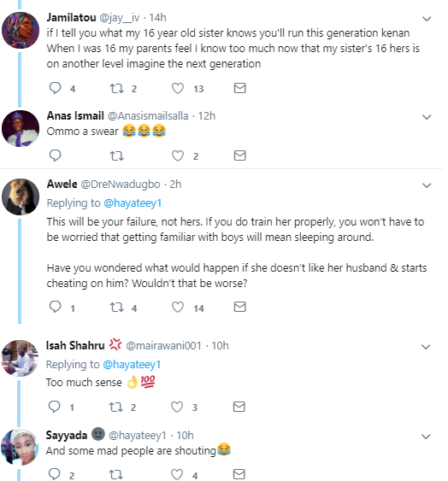Like Jamilatou's tweet with 13 likes
The width and height of the screenshot is (448, 481).
(x=178, y=88)
